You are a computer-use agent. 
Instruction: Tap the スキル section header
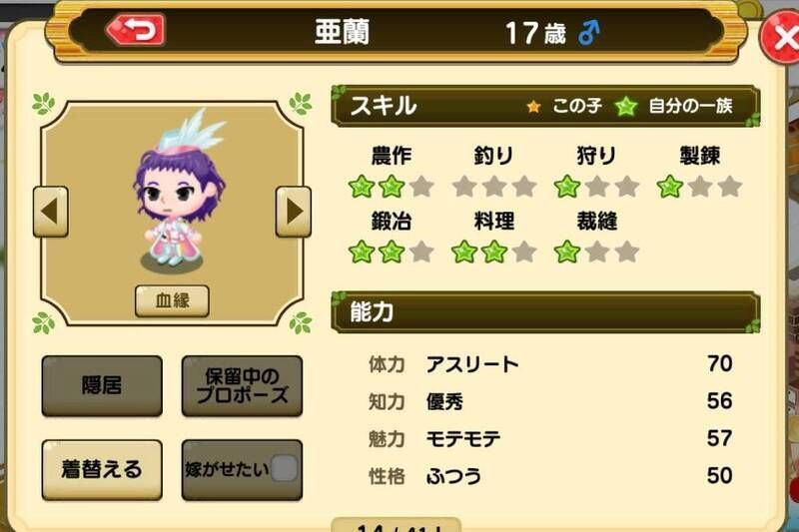545,106
